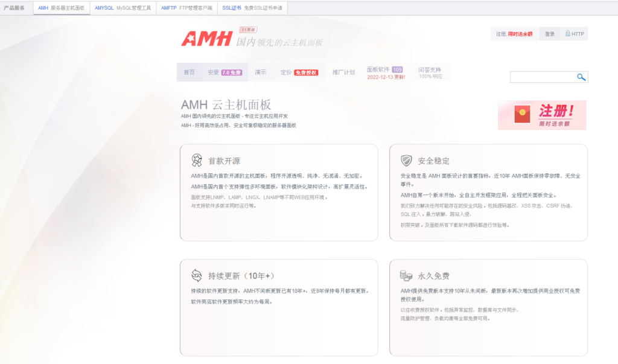Click the 7.0免费 badge on 安装
The image size is (618, 364).
[x=232, y=72]
